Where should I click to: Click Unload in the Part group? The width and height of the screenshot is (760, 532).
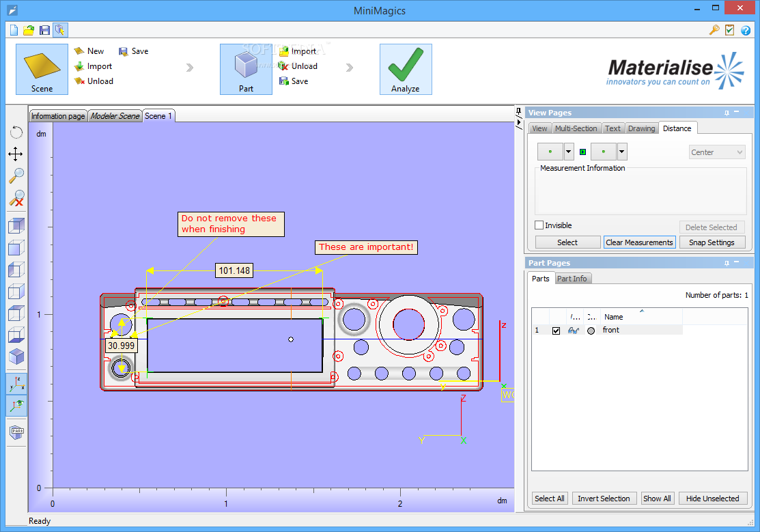[298, 66]
